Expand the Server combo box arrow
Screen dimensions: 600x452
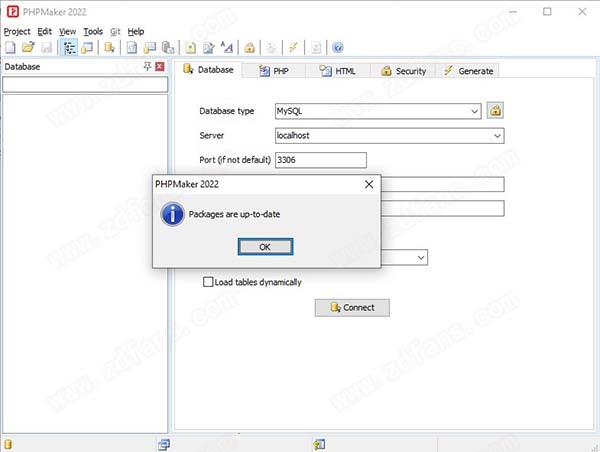point(497,136)
